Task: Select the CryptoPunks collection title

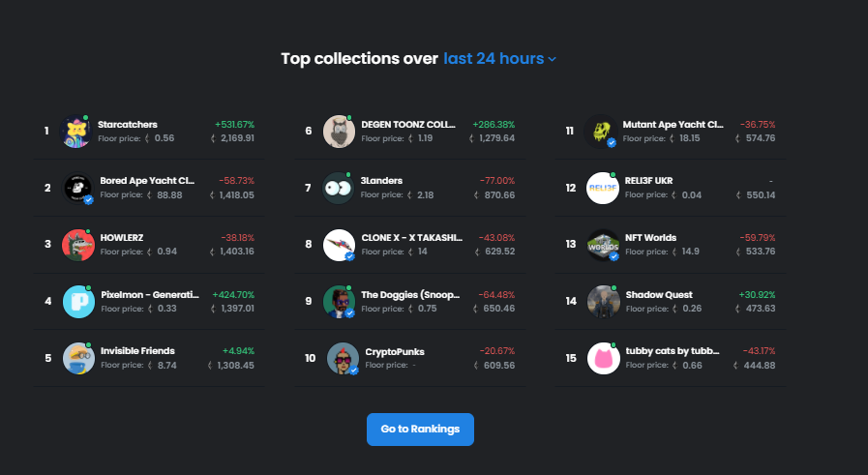Action: 395,352
